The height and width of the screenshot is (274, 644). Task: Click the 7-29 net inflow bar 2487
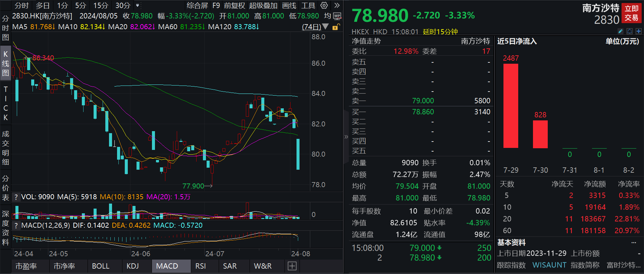[x=511, y=106]
